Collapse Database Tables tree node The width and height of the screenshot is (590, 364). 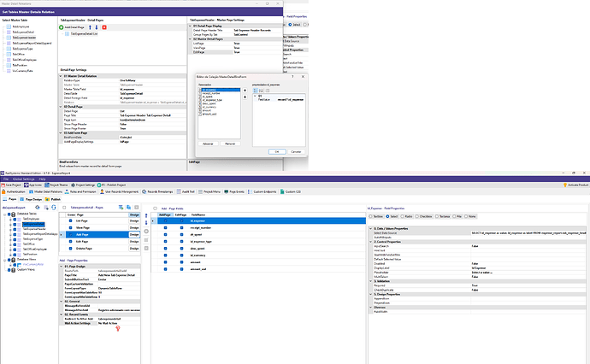tap(5, 214)
